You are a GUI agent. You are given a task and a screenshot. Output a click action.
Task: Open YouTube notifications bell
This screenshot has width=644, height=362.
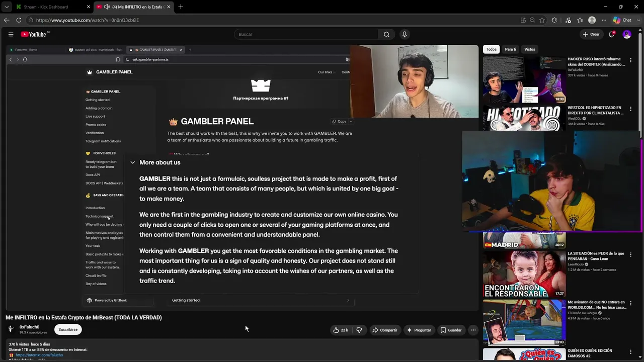point(611,34)
